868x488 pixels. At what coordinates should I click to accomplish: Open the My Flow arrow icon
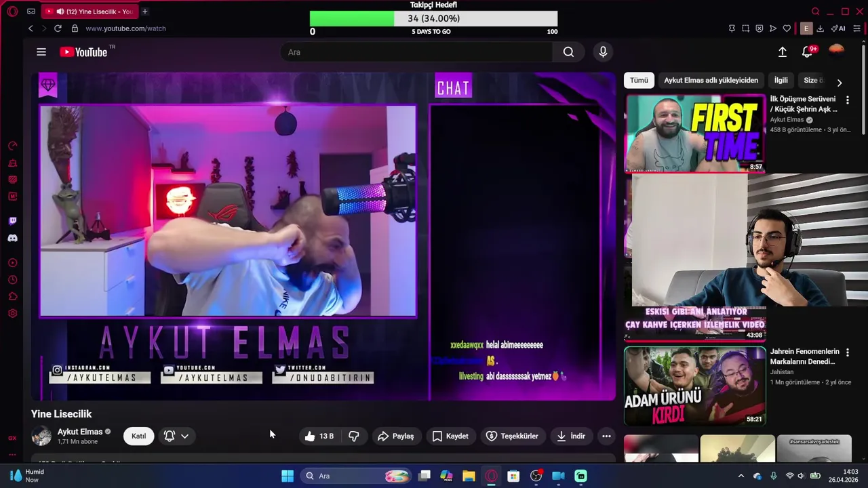[772, 28]
